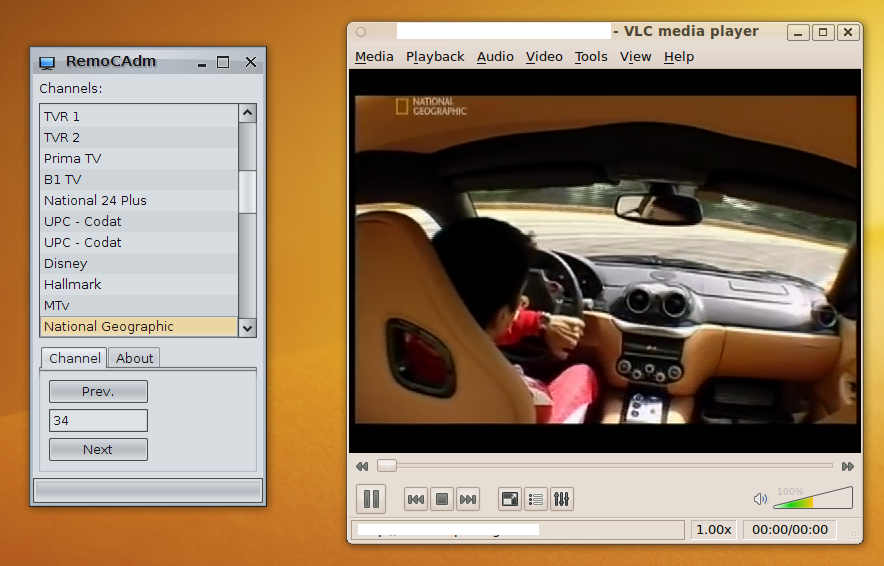This screenshot has width=884, height=566.
Task: Maximize the RemoCAdm window
Action: (x=223, y=62)
